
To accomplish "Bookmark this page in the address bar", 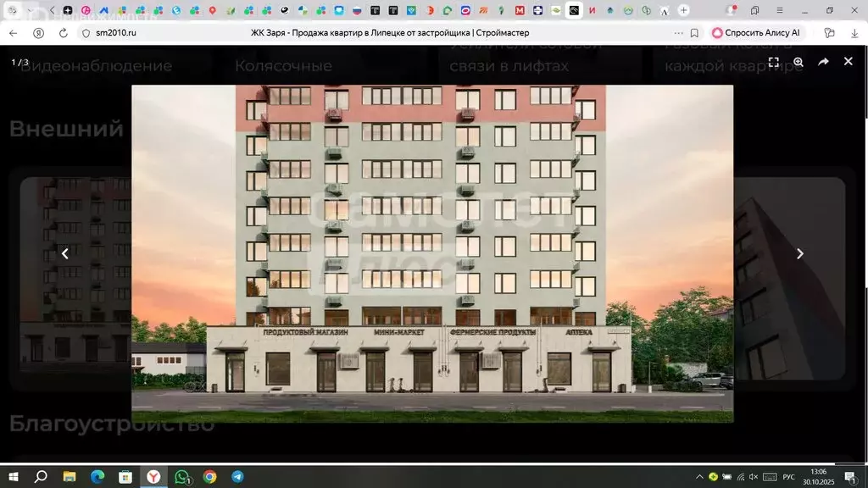I will coord(694,32).
